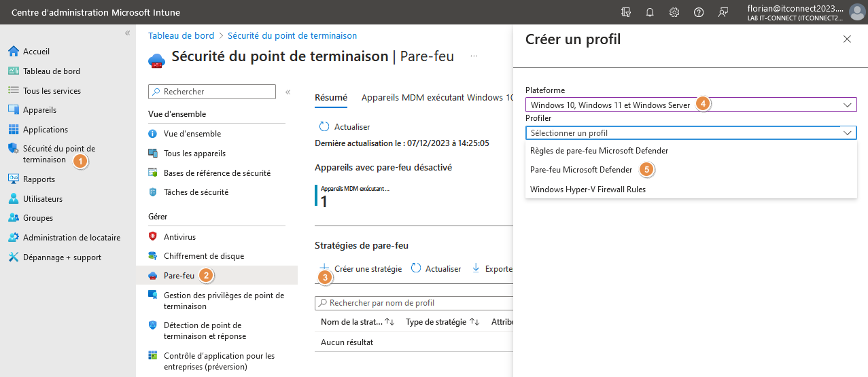Click Actualiser in the stratégies toolbar
The width and height of the screenshot is (868, 377).
(x=436, y=268)
